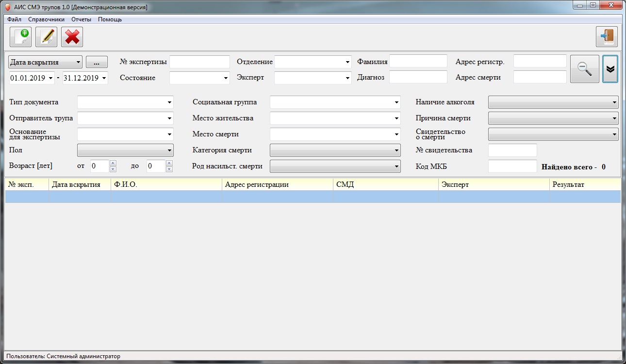Open the Файл menu
The height and width of the screenshot is (364, 626).
pos(15,19)
